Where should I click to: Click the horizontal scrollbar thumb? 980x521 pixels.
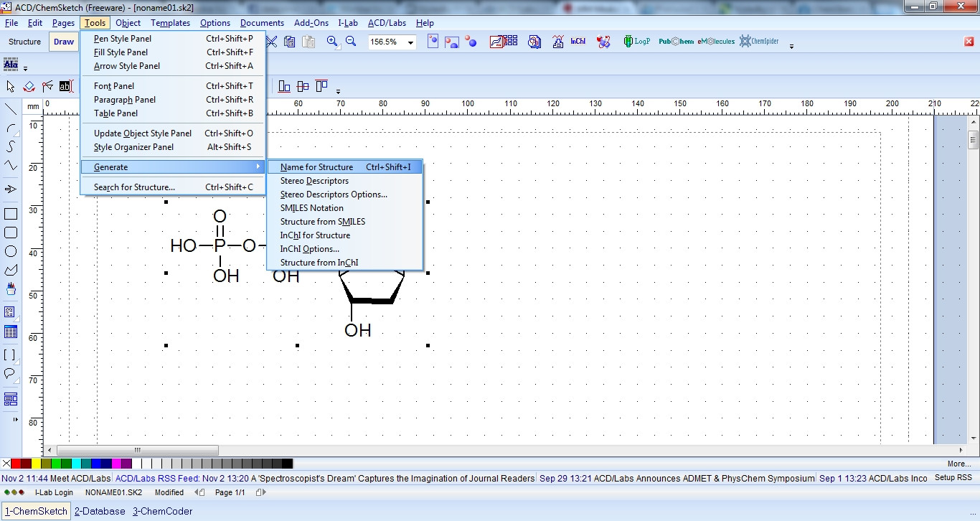click(136, 451)
